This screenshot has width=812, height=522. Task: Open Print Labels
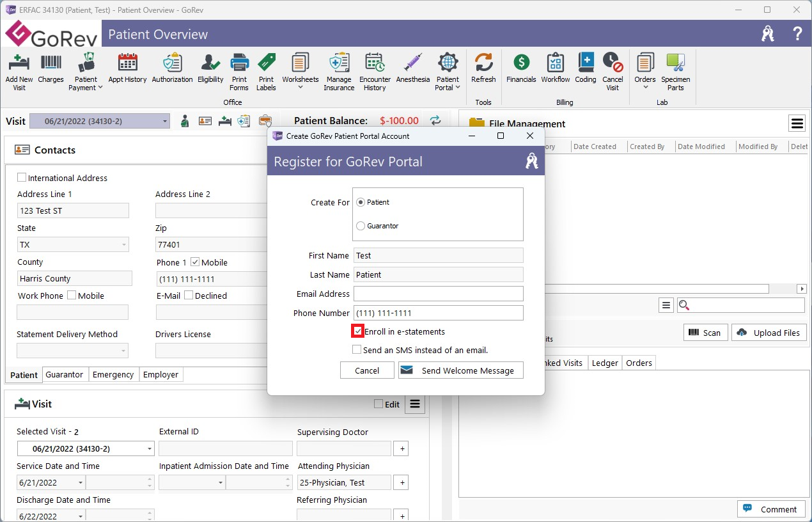point(266,72)
